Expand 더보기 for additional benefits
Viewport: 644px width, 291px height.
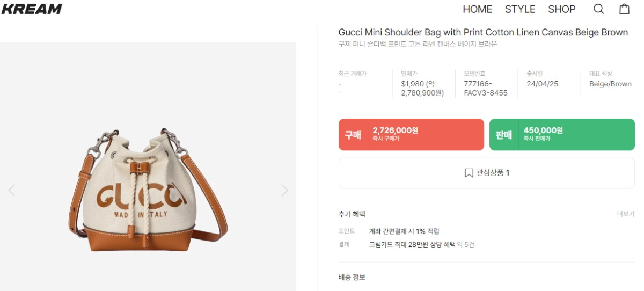pos(625,214)
